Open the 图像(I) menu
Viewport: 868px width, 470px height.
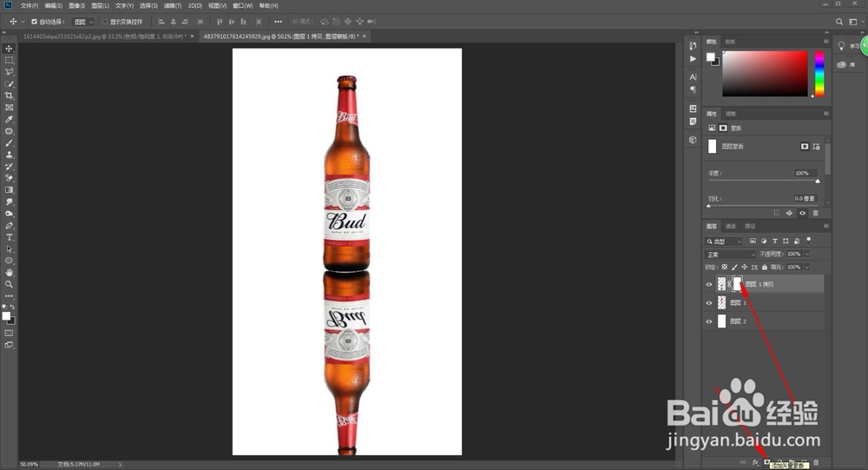[77, 5]
